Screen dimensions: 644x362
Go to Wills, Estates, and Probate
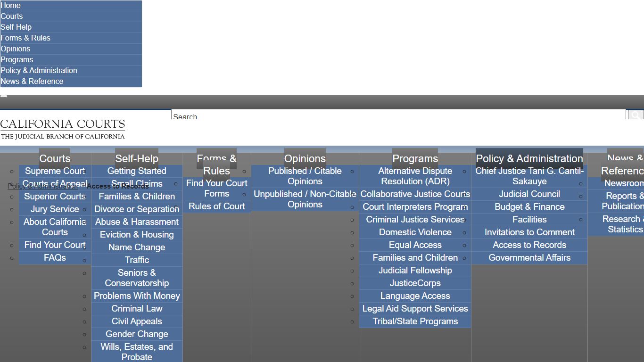tap(137, 352)
